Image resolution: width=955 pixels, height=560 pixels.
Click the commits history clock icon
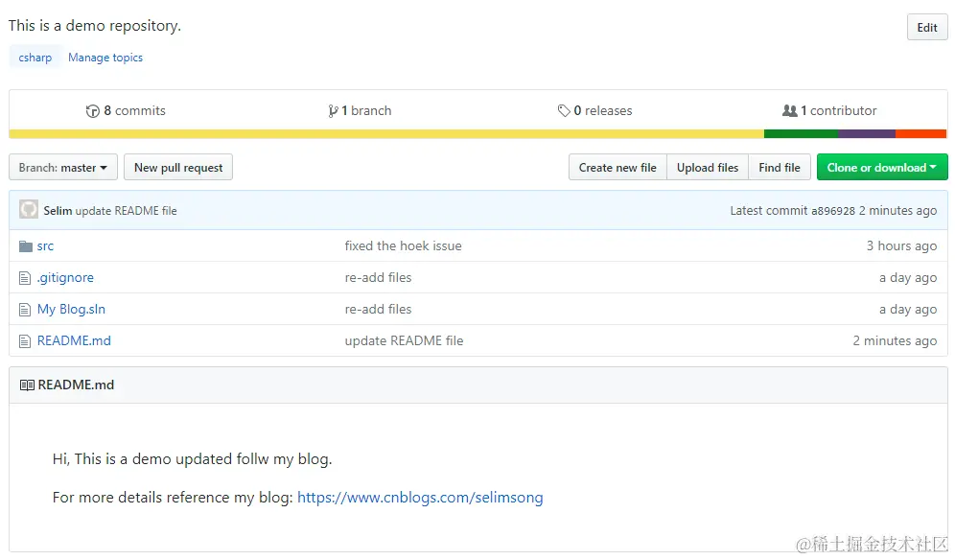coord(93,111)
